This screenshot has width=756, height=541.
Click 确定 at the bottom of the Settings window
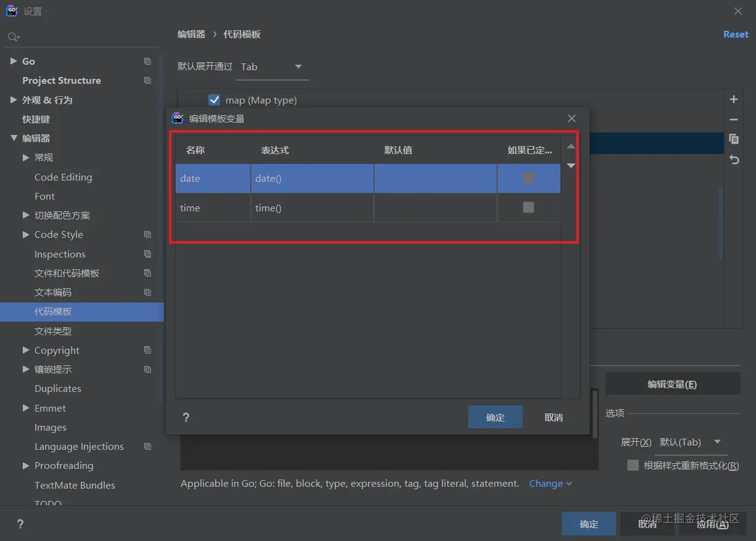589,524
